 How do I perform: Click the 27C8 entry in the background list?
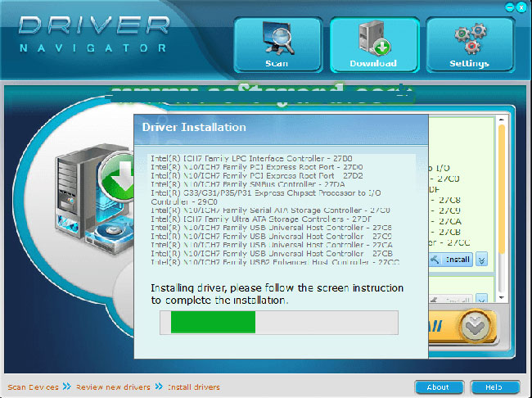[x=446, y=200]
